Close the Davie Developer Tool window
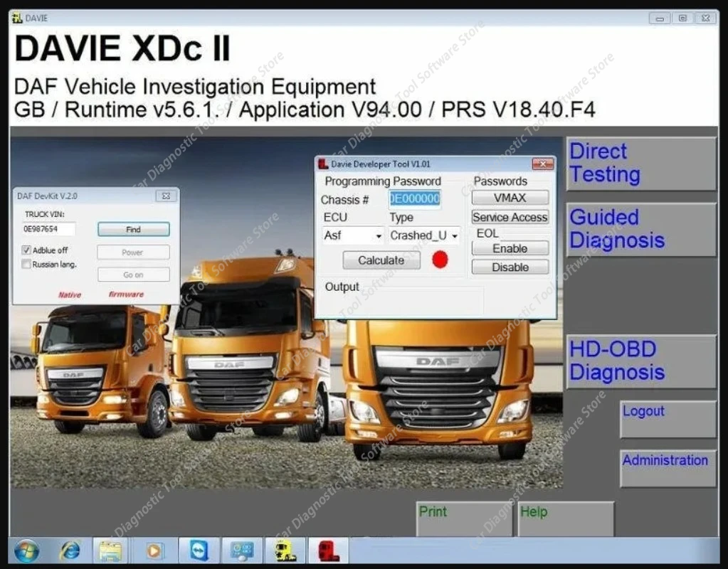The image size is (728, 569). pyautogui.click(x=543, y=164)
